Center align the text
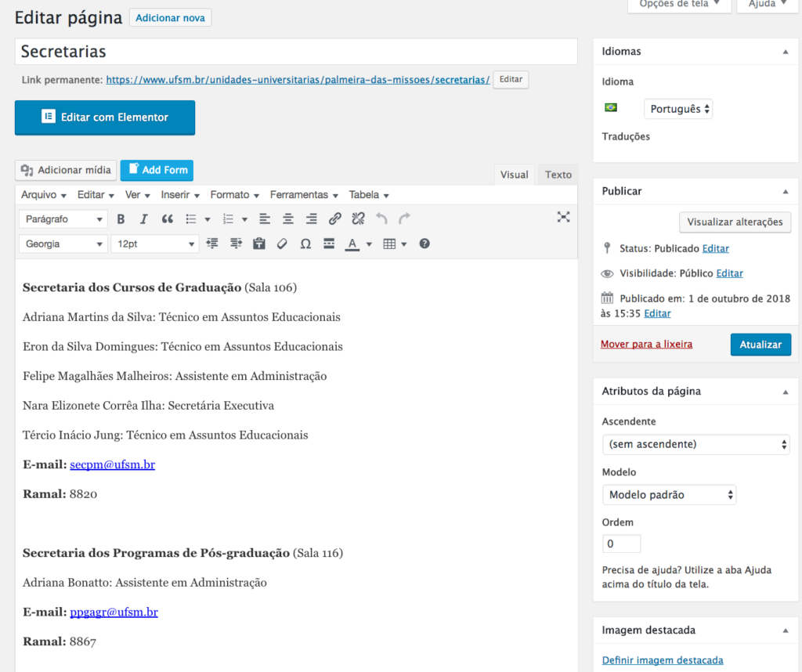The image size is (802, 672). [x=288, y=219]
